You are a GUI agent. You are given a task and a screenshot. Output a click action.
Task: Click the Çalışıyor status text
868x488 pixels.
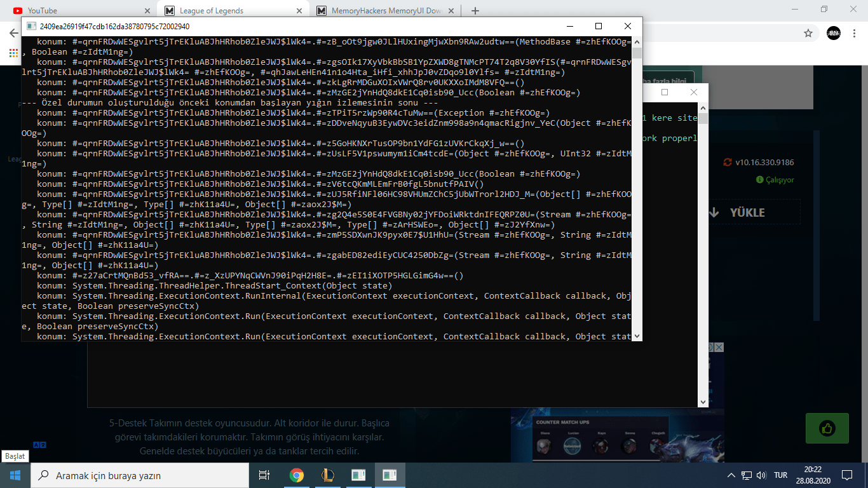point(780,180)
